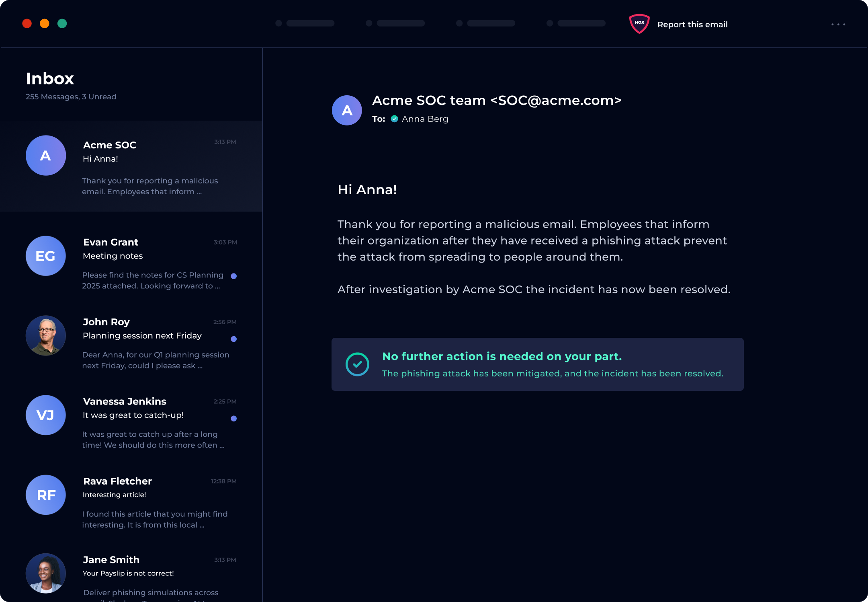The width and height of the screenshot is (868, 602).
Task: Click the Hoxhunt shield icon
Action: point(639,24)
